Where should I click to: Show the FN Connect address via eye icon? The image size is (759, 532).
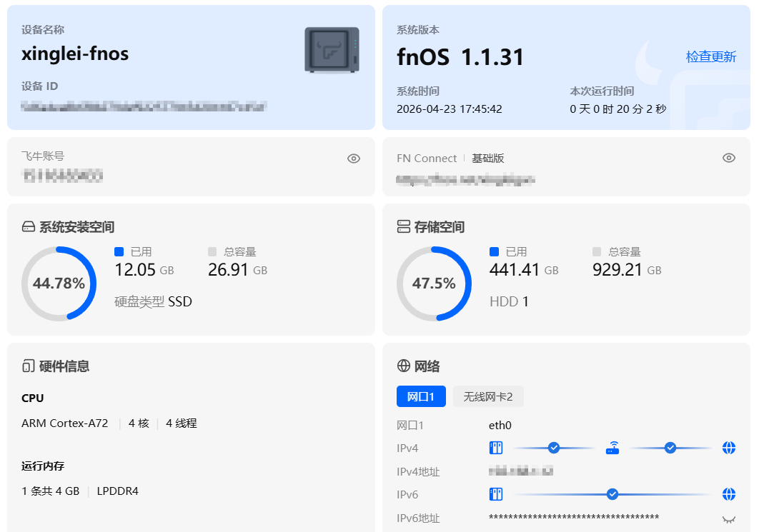pos(728,158)
